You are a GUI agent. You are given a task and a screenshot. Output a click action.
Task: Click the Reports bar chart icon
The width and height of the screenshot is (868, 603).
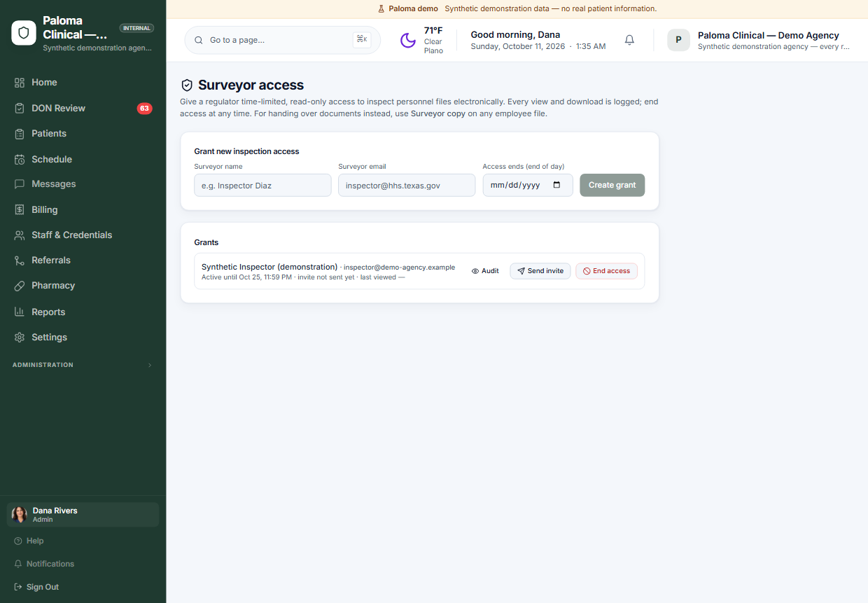click(x=20, y=312)
